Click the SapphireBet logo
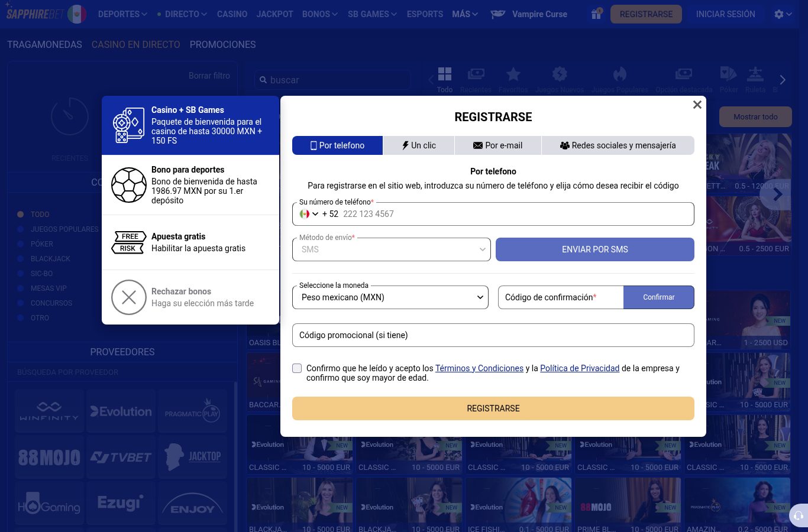The width and height of the screenshot is (808, 532). pyautogui.click(x=34, y=14)
